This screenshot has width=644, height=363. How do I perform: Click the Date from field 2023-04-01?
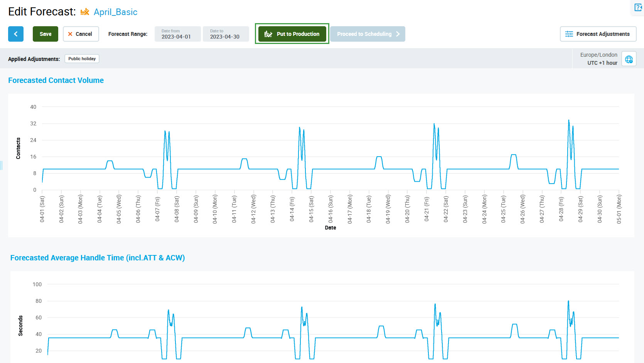[177, 34]
